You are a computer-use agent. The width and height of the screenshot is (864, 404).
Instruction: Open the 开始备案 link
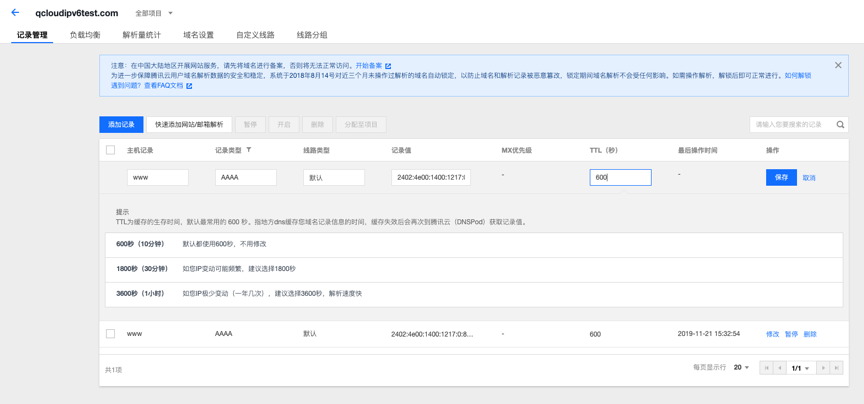369,66
